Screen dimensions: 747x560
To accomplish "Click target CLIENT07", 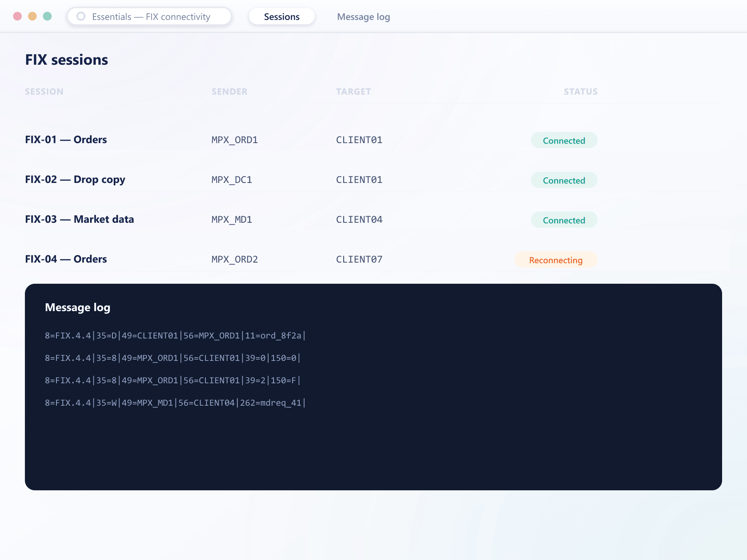I will [x=359, y=260].
